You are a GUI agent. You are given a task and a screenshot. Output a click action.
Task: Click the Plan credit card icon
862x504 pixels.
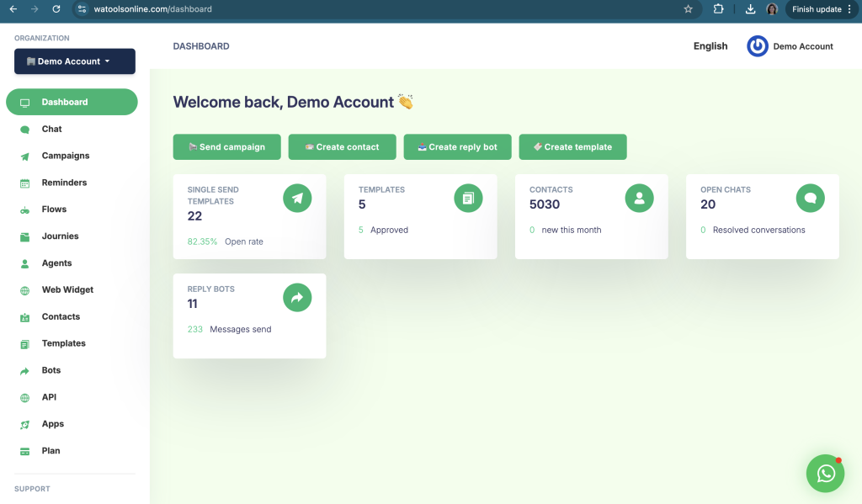(x=24, y=452)
